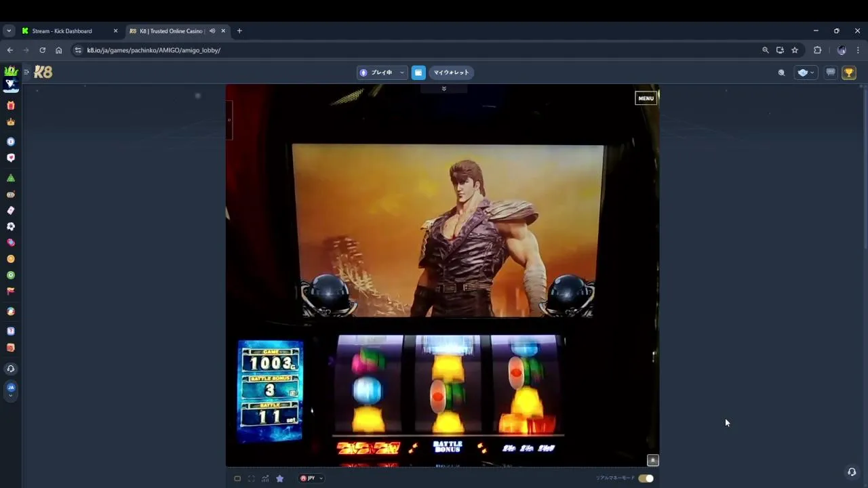The width and height of the screenshot is (868, 488).
Task: Open the green roulette chip sidebar icon
Action: click(10, 275)
